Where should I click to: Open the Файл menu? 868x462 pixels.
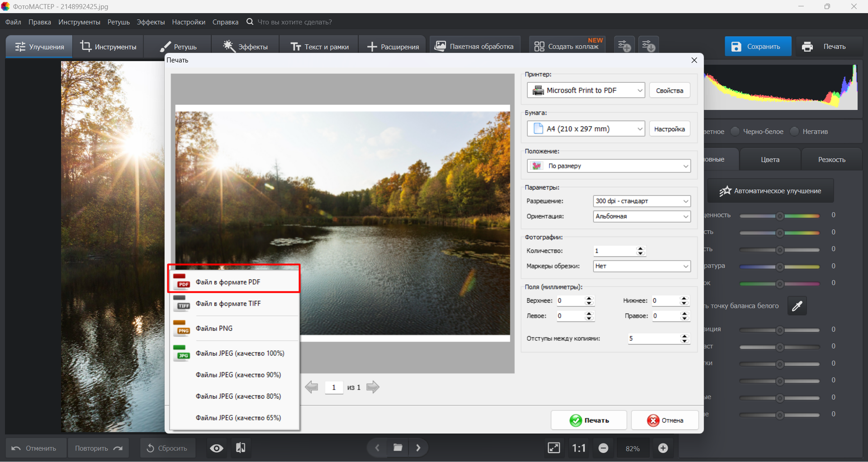point(12,22)
